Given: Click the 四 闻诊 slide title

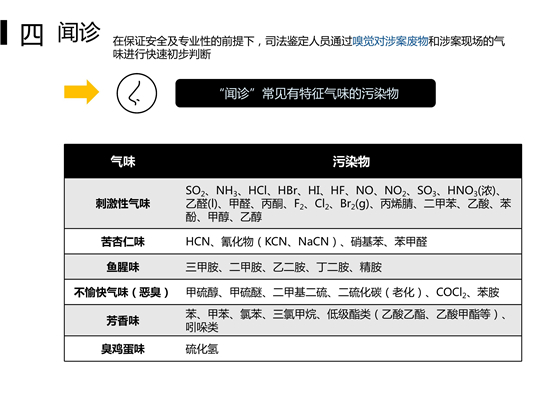Looking at the screenshot, I should coord(60,33).
